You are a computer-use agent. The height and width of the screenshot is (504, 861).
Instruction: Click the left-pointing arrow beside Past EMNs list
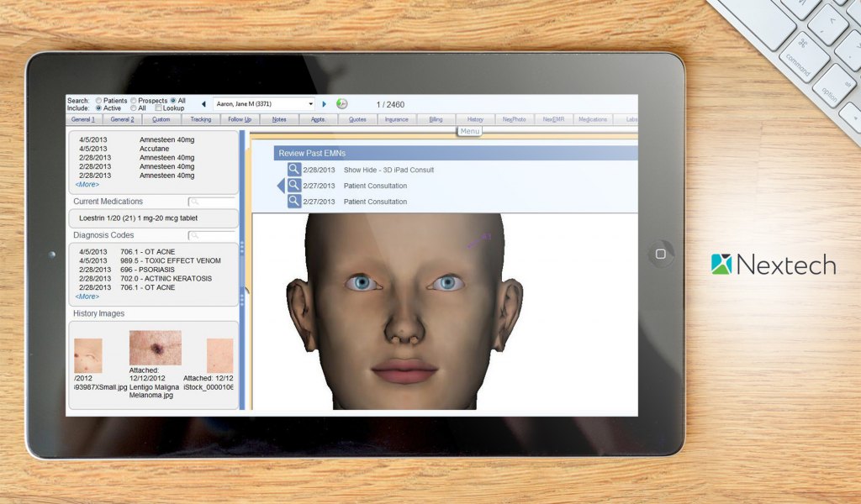pos(281,186)
